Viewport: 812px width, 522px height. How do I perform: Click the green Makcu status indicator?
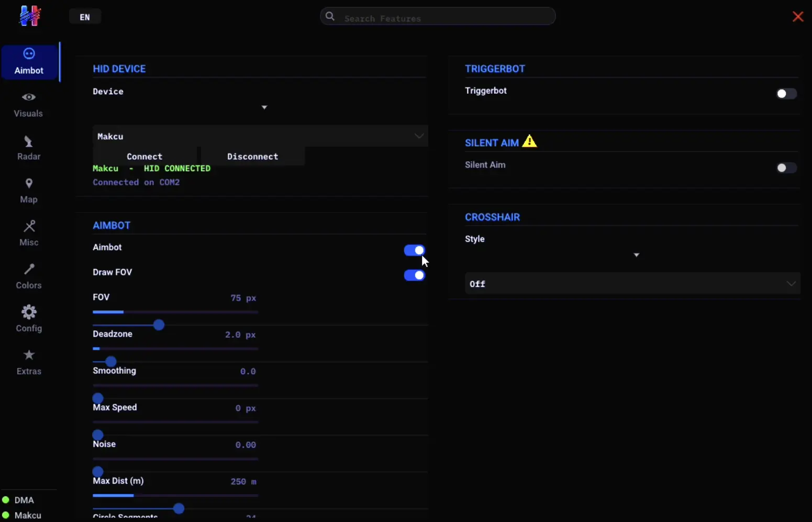(x=6, y=515)
